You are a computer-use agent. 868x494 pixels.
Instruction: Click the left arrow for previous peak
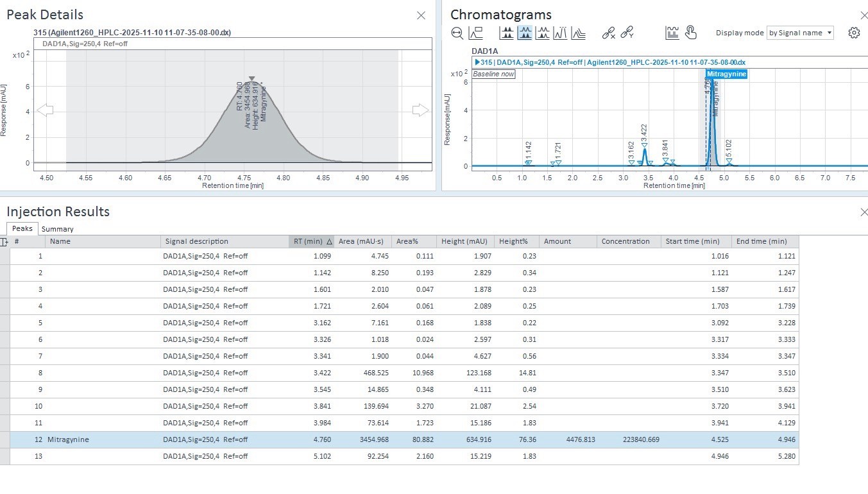tap(45, 110)
